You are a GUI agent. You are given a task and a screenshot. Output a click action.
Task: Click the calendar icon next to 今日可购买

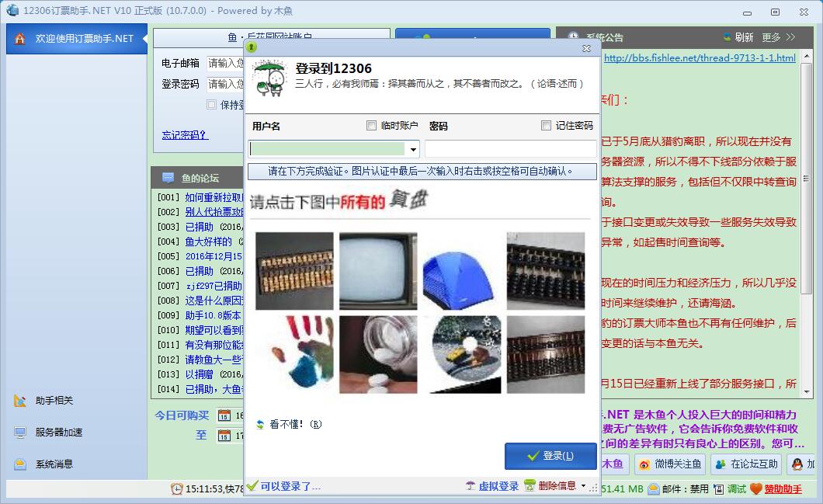(x=224, y=415)
